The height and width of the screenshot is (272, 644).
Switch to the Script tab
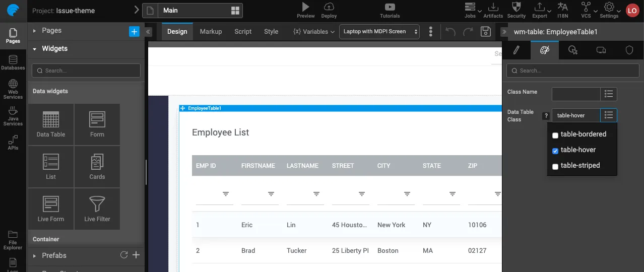click(x=243, y=32)
